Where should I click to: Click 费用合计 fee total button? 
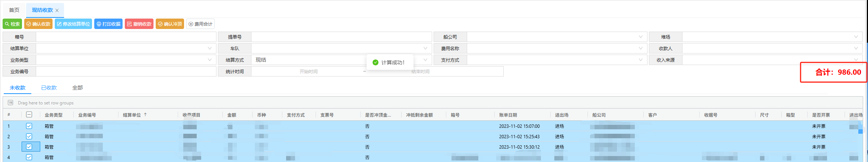point(200,24)
